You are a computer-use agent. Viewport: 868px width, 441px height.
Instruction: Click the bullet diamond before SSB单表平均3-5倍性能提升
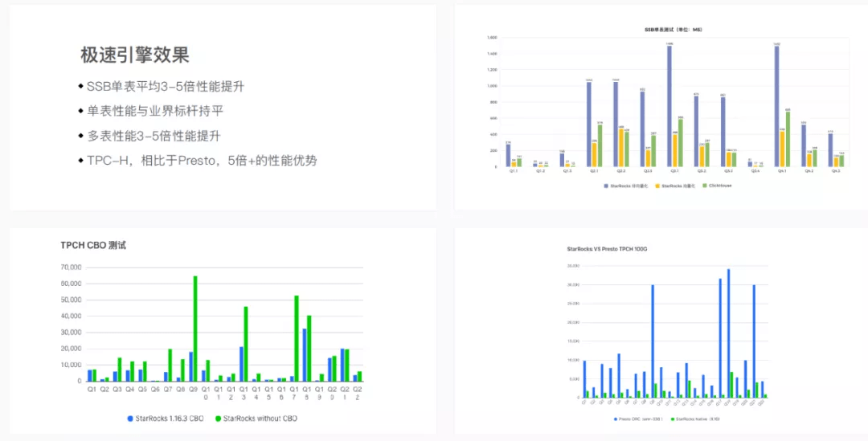[x=80, y=86]
